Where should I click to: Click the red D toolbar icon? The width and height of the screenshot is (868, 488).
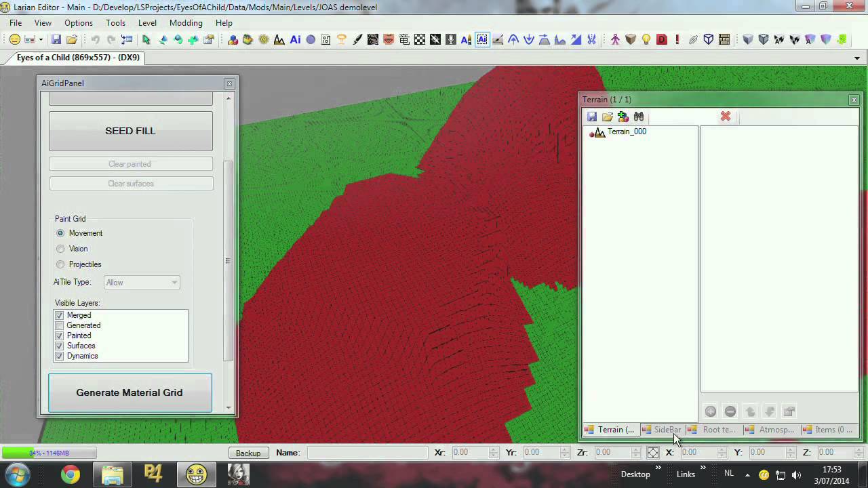(x=662, y=40)
